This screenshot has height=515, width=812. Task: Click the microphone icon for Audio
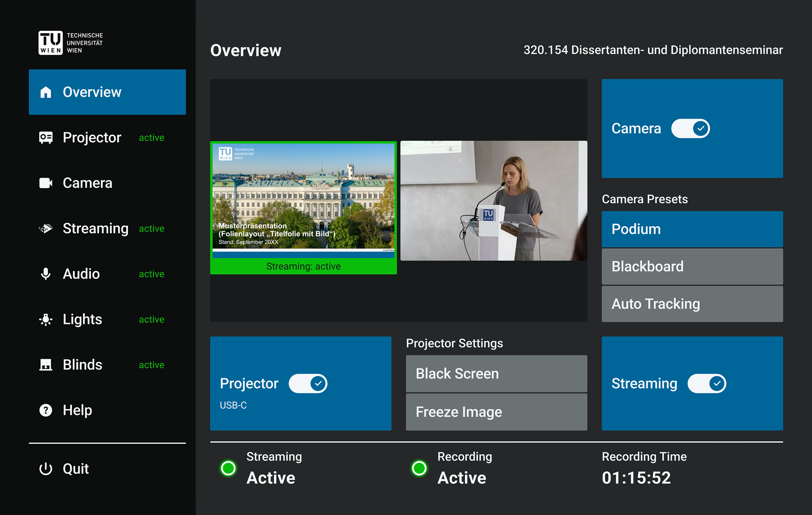pyautogui.click(x=46, y=274)
